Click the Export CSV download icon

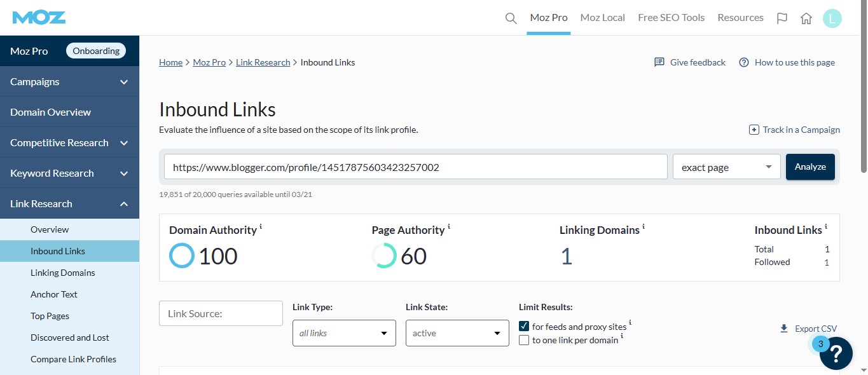784,329
